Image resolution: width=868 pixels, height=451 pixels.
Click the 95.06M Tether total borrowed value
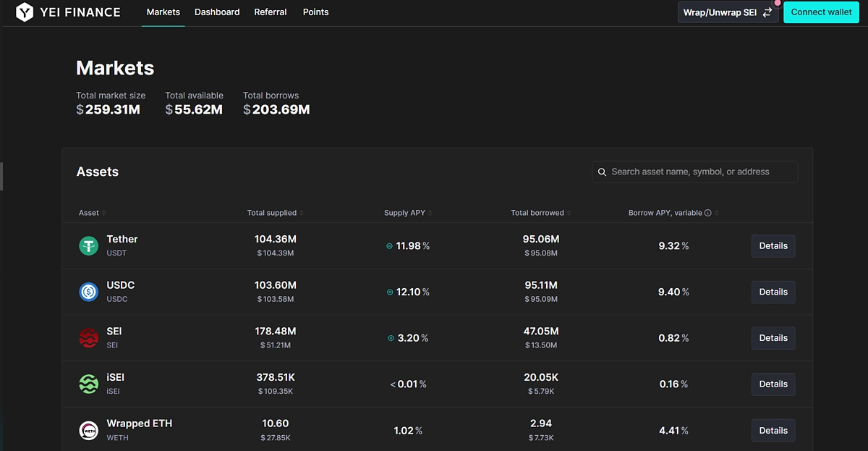(541, 239)
